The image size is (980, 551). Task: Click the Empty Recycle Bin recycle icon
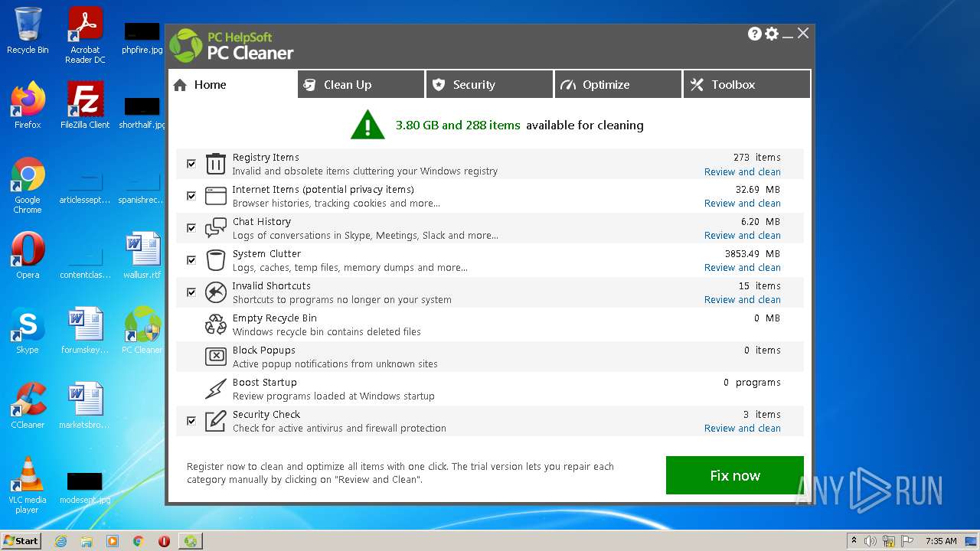tap(216, 324)
